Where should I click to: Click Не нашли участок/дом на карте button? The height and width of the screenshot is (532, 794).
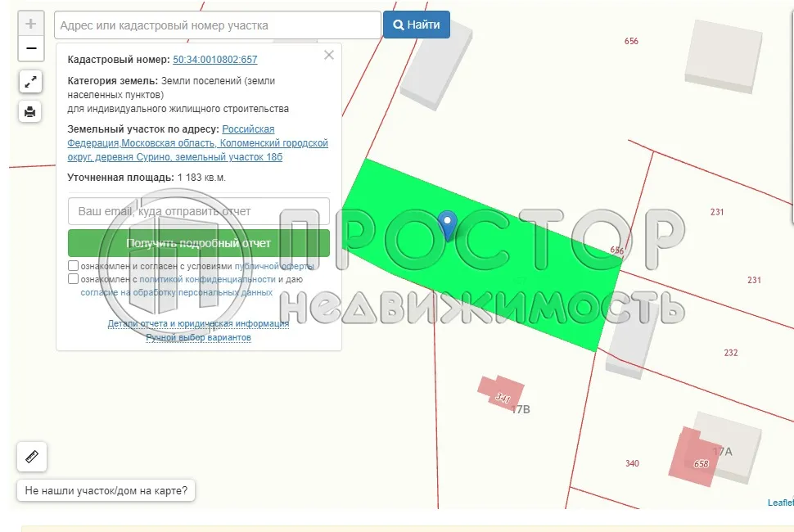[x=106, y=491]
